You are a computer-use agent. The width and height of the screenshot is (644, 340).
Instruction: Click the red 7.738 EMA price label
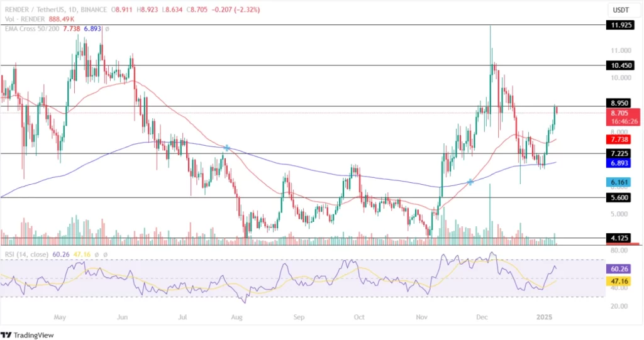point(619,140)
